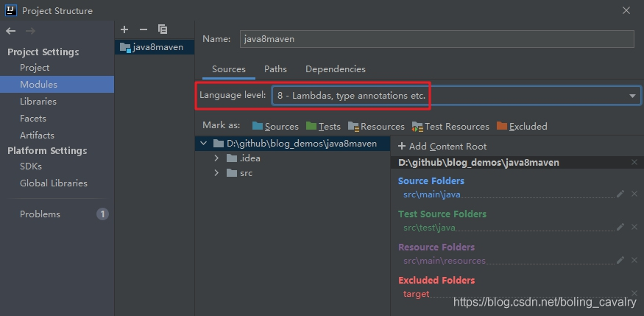Mark as Tests folder
This screenshot has width=644, height=316.
pos(323,126)
